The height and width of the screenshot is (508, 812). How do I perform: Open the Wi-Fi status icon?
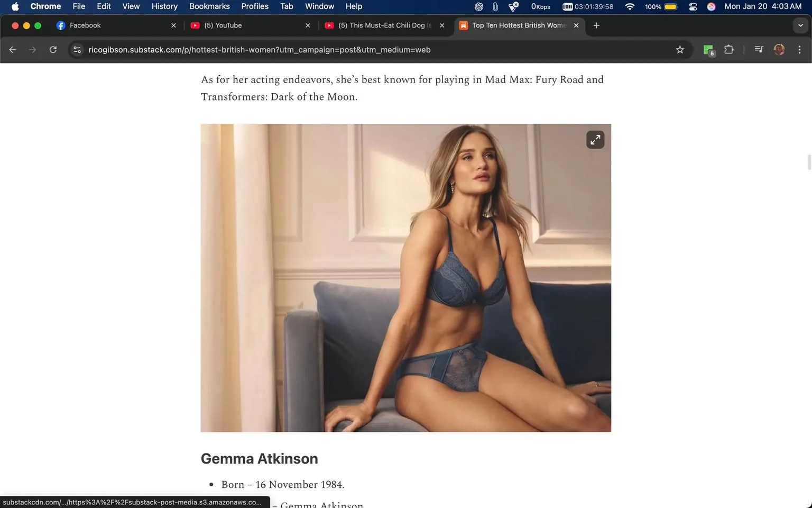coord(630,6)
